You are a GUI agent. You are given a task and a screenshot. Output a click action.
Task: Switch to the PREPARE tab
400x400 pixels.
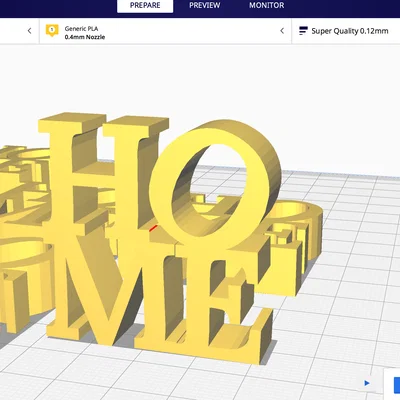[x=145, y=6]
